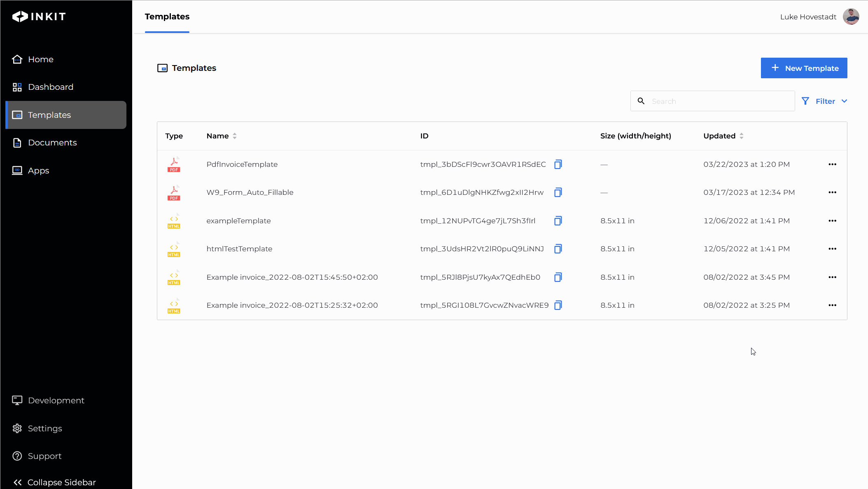The image size is (868, 489).
Task: Open the three-dot menu for exampleTemplate
Action: (x=832, y=221)
